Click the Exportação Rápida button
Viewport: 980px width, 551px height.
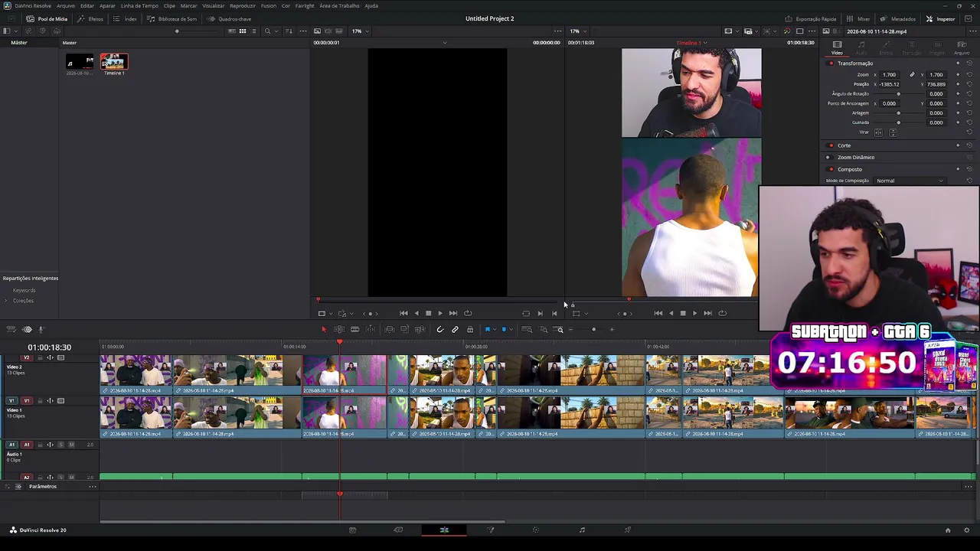pos(811,18)
